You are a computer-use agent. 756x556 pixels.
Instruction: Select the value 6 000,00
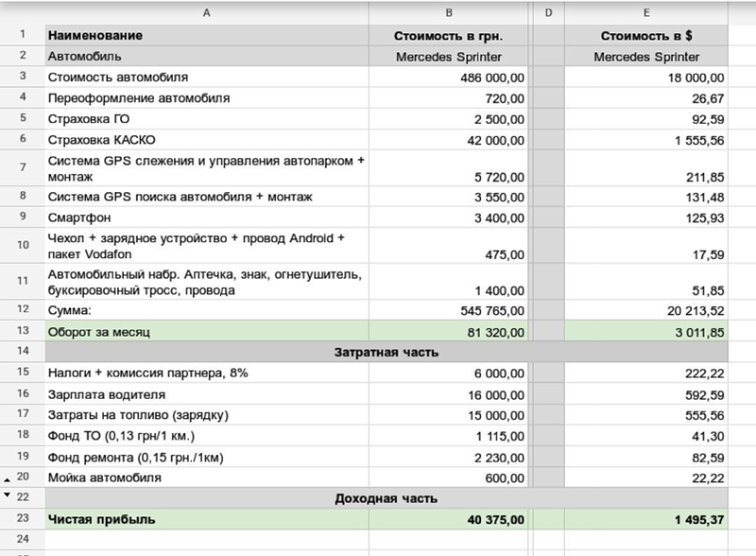[449, 374]
